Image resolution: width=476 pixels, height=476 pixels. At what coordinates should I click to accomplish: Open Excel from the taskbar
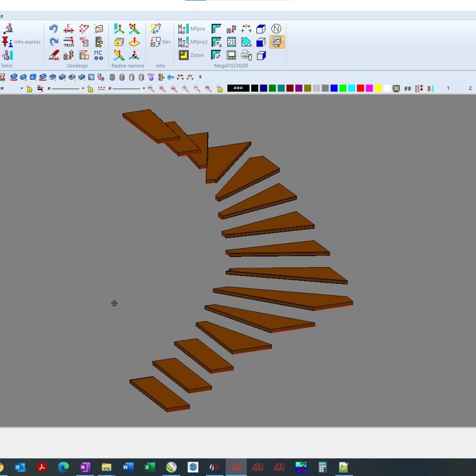tap(150, 467)
